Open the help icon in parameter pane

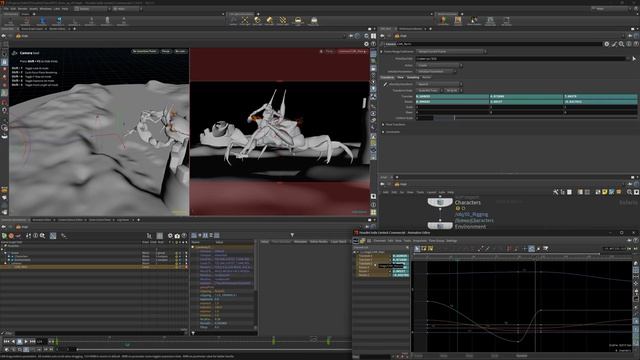636,44
